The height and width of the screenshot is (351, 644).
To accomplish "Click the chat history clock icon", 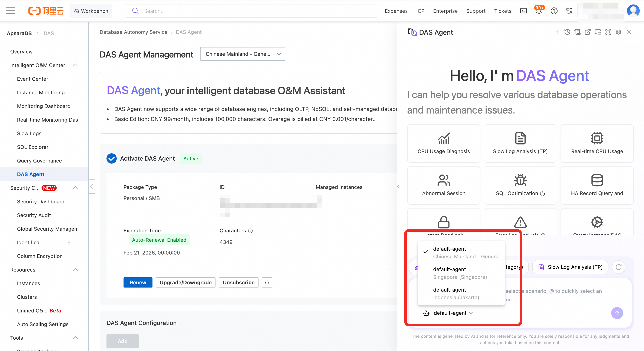I will 567,32.
